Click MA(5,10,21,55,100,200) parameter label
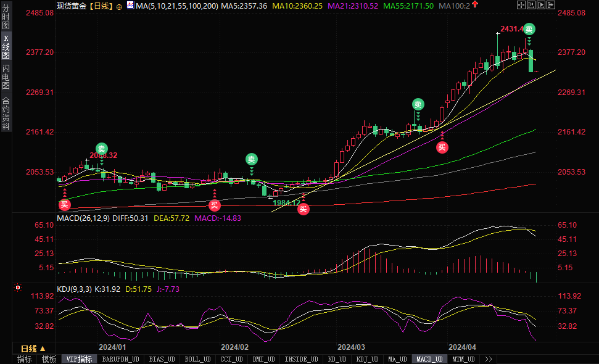This screenshot has width=599, height=364. click(x=176, y=6)
